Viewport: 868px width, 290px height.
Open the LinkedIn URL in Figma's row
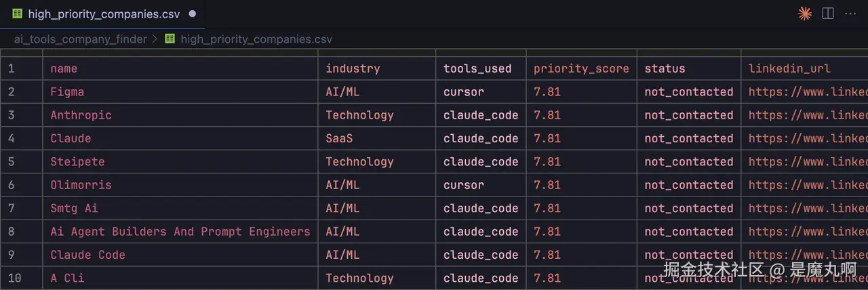pyautogui.click(x=807, y=92)
